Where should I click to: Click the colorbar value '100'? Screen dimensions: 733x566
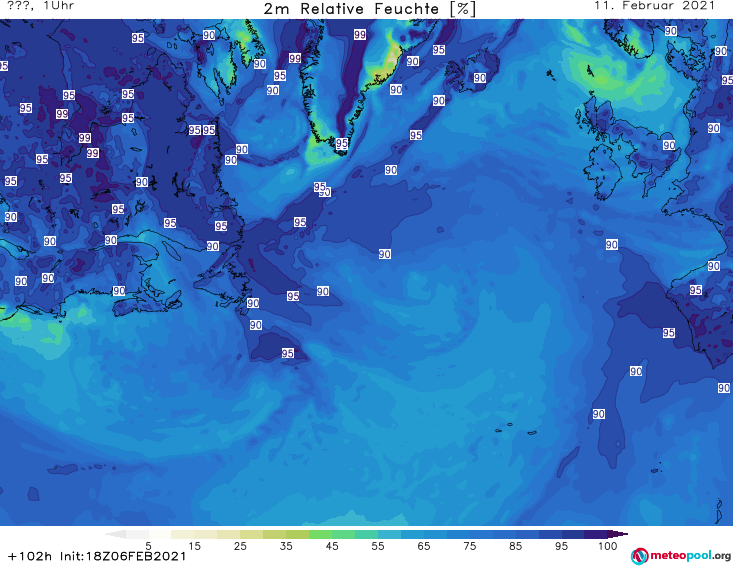[x=608, y=546]
